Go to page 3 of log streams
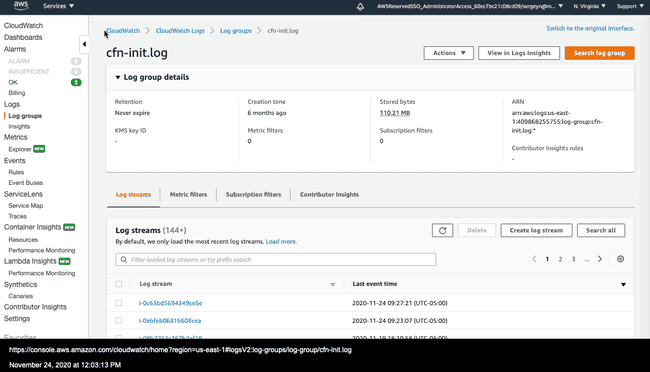 (574, 259)
